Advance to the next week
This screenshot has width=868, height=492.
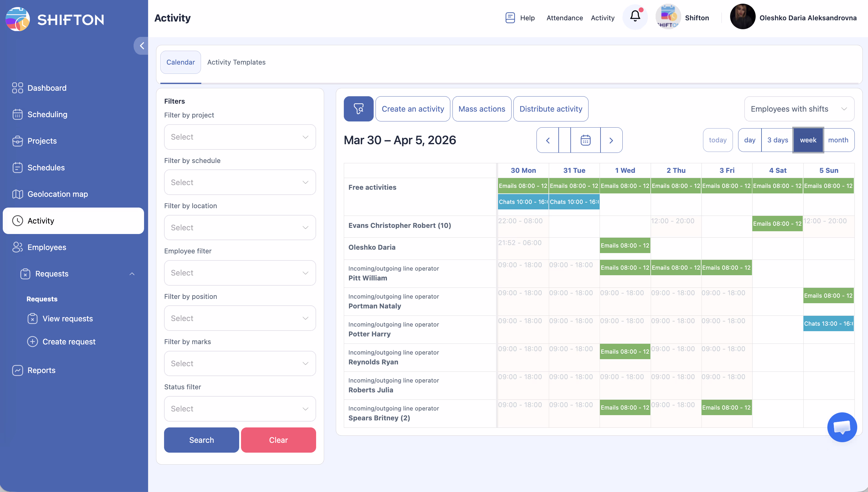click(x=611, y=140)
